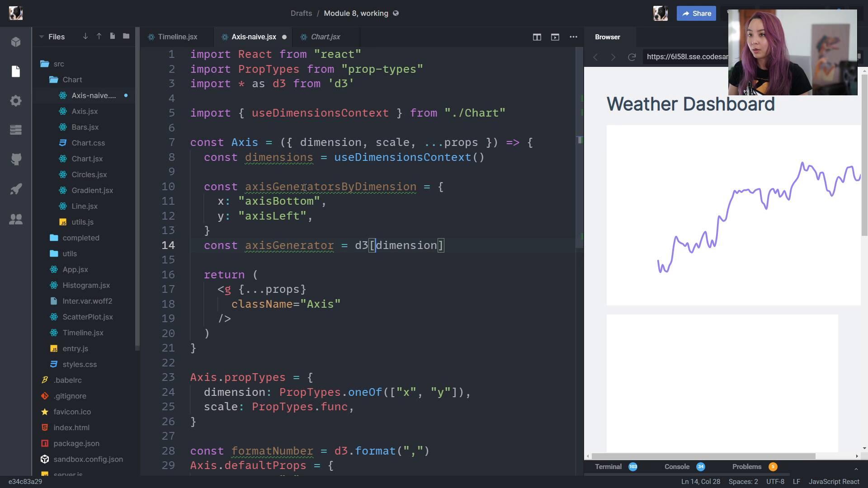The image size is (868, 488).
Task: Click the URL input field in browser
Action: (x=685, y=56)
